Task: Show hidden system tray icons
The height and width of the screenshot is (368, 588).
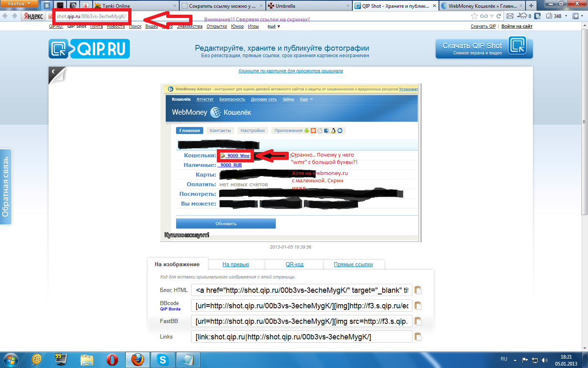Action: [x=515, y=360]
